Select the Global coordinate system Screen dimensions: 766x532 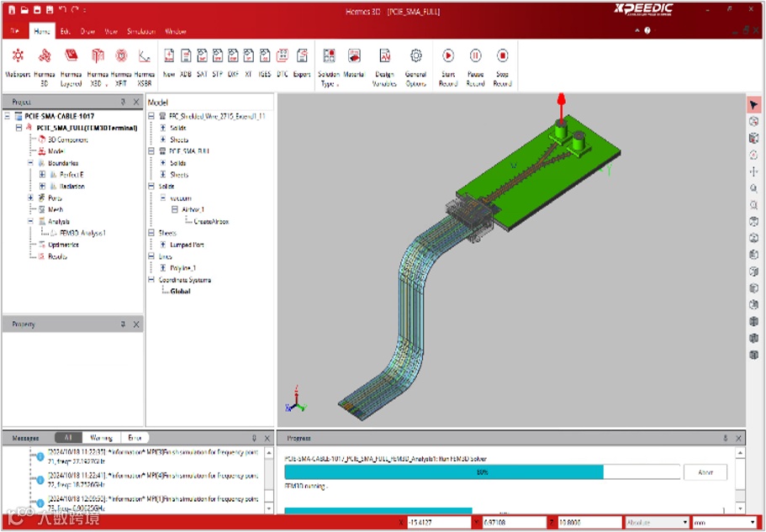tap(180, 292)
